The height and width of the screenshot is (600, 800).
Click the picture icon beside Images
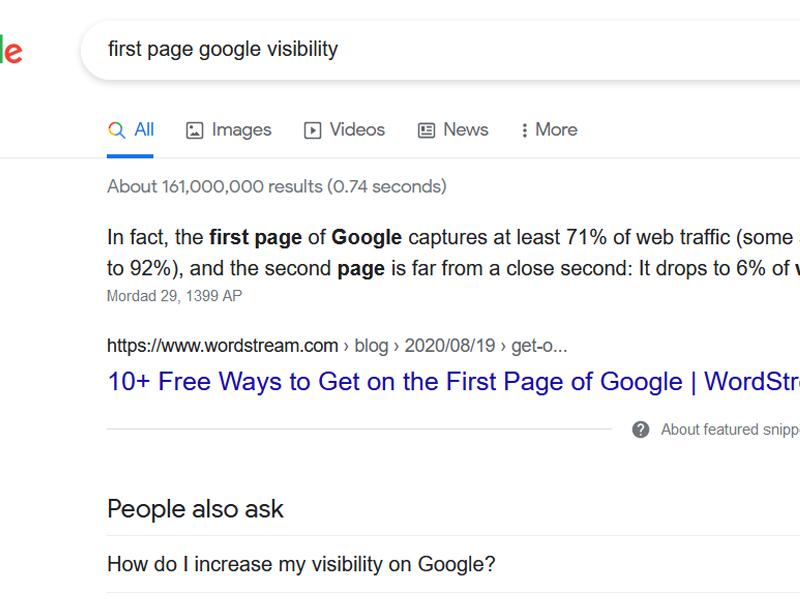point(195,130)
